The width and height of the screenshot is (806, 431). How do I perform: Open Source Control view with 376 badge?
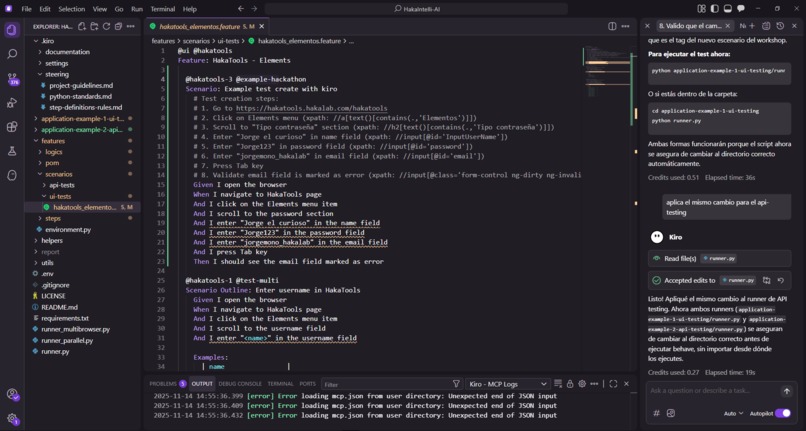(x=12, y=79)
